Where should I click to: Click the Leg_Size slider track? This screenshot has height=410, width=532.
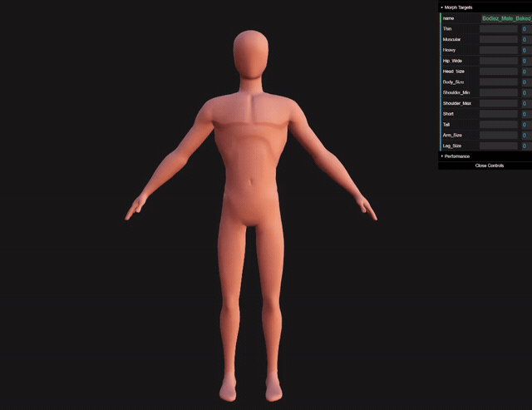click(x=499, y=146)
